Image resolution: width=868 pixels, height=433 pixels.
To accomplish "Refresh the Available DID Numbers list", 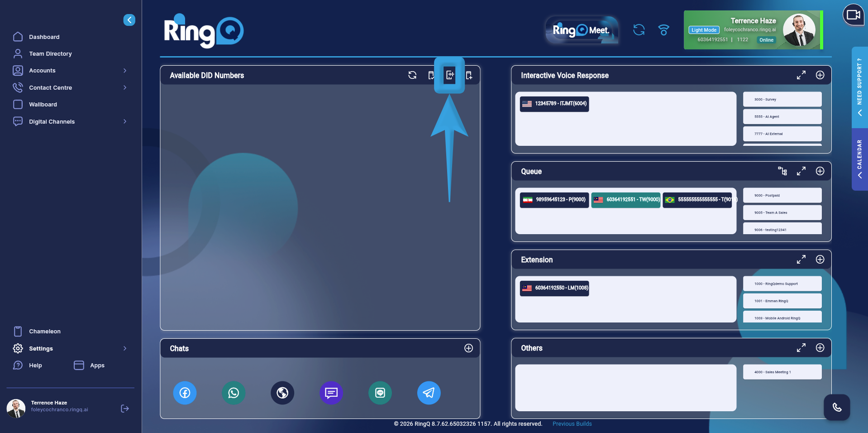I will 412,75.
